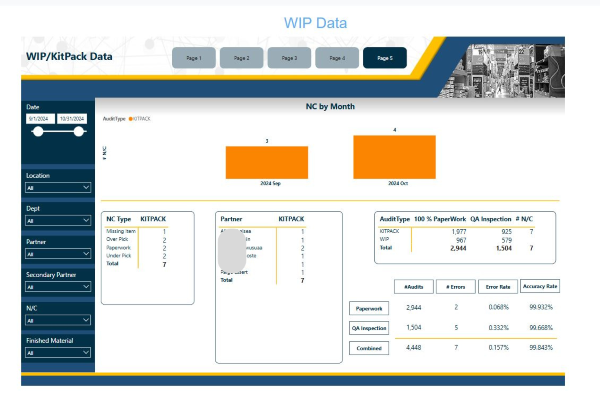Click the WIP Data page heading
The width and height of the screenshot is (600, 406).
click(x=315, y=23)
